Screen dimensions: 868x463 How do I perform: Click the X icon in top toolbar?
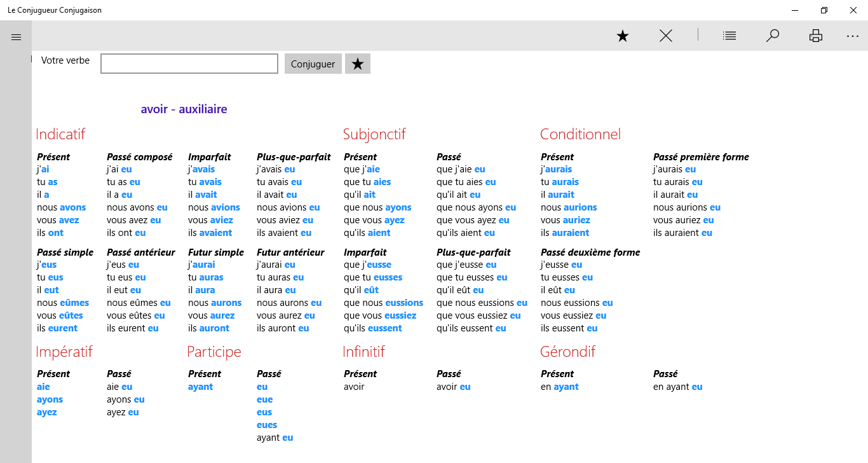[666, 36]
